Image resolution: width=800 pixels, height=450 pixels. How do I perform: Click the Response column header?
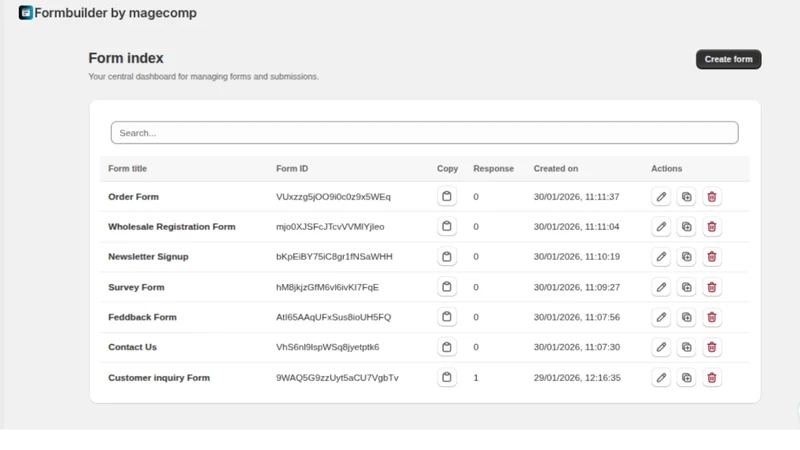coord(493,168)
